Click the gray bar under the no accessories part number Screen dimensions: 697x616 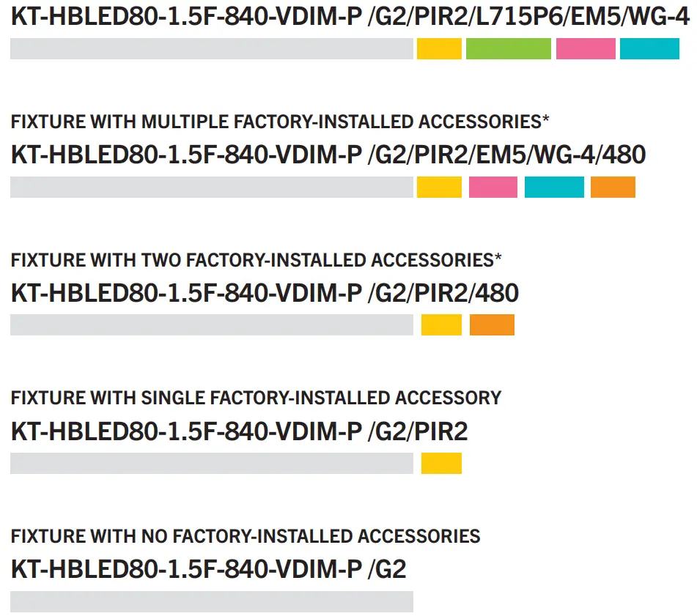click(212, 601)
